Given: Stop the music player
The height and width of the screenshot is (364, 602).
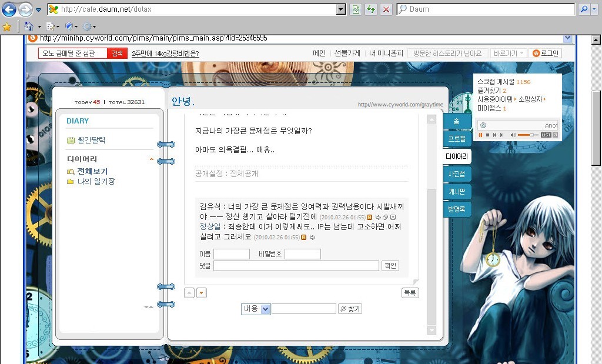Looking at the screenshot, I should tap(487, 135).
